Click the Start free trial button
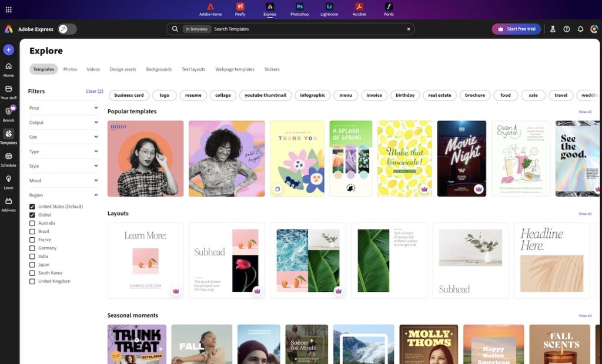 tap(516, 28)
